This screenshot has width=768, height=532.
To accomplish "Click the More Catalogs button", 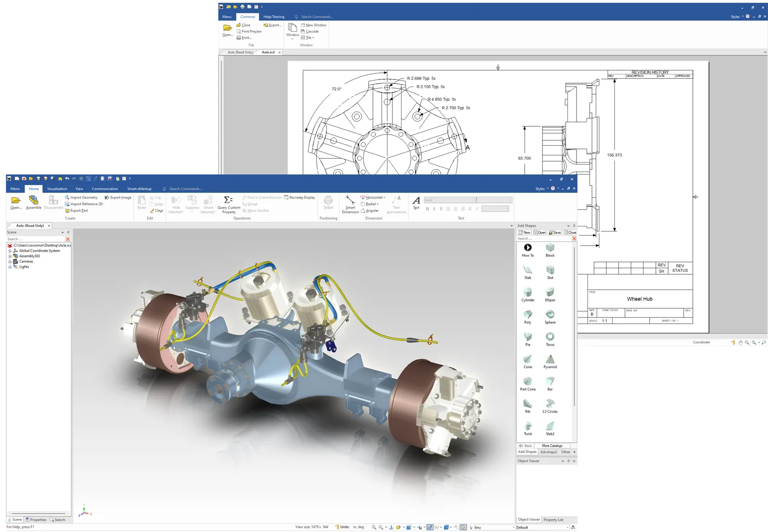I will click(552, 446).
